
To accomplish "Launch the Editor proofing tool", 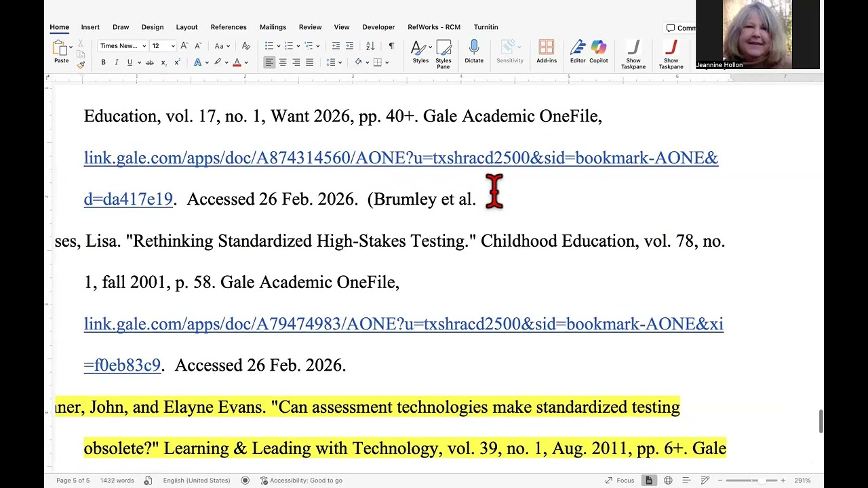I will pyautogui.click(x=578, y=52).
